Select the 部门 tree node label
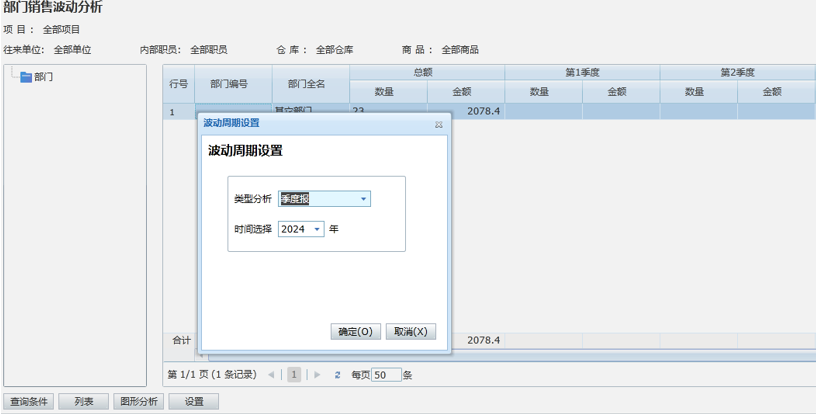Screen dimensions: 816x414 coord(44,77)
